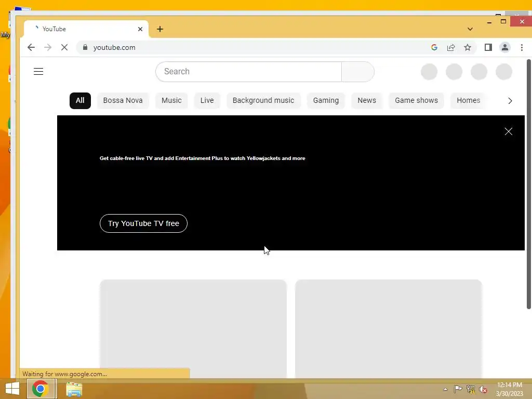Screen dimensions: 532x399
Task: Select the All category chip
Action: 80,100
